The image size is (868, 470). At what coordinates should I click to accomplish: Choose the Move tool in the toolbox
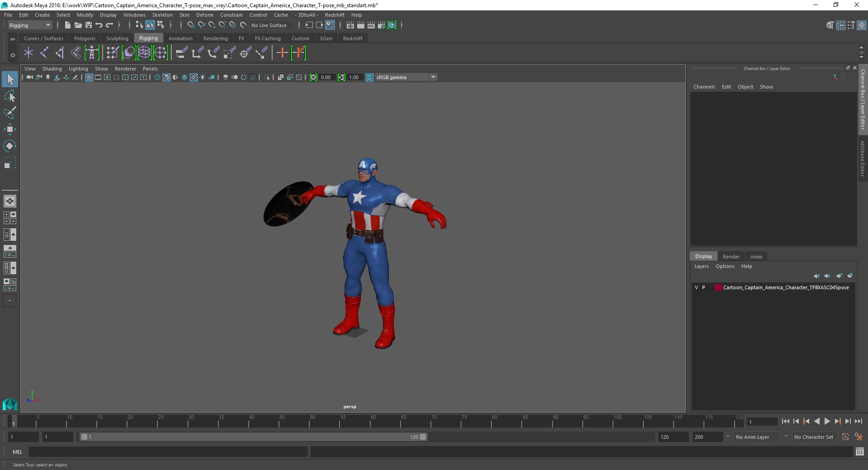(x=9, y=129)
